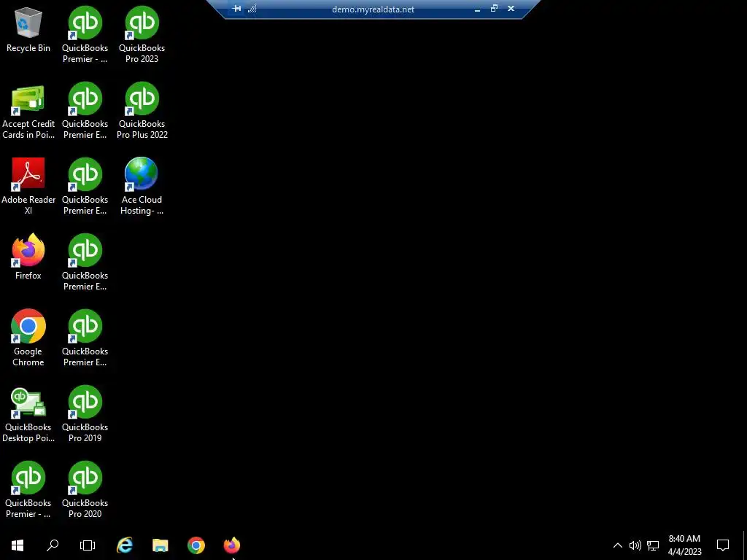747x560 pixels.
Task: Select the QuickBooks Desktop Point of Sale shortcut
Action: [x=28, y=414]
